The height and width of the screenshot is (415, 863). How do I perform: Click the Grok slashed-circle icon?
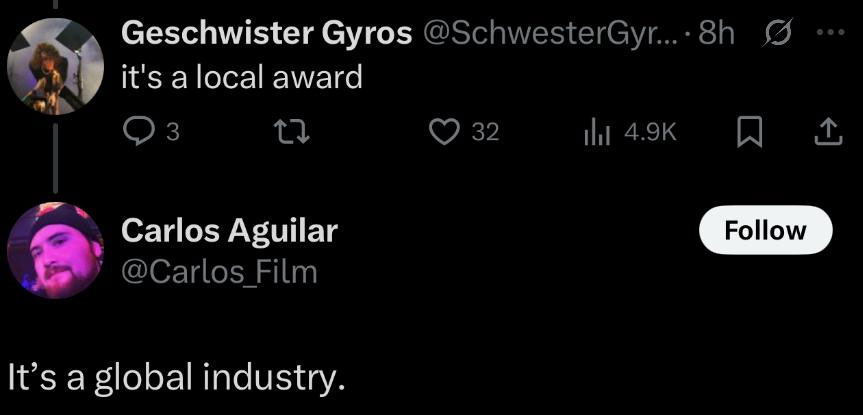coord(774,33)
